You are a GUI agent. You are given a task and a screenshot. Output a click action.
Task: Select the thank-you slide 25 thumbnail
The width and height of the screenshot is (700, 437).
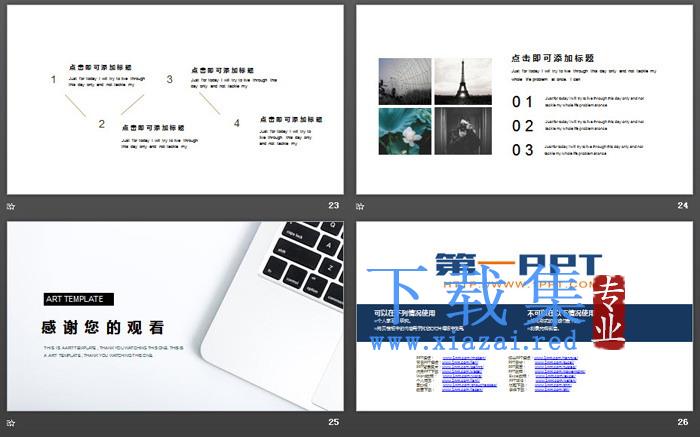click(x=175, y=316)
